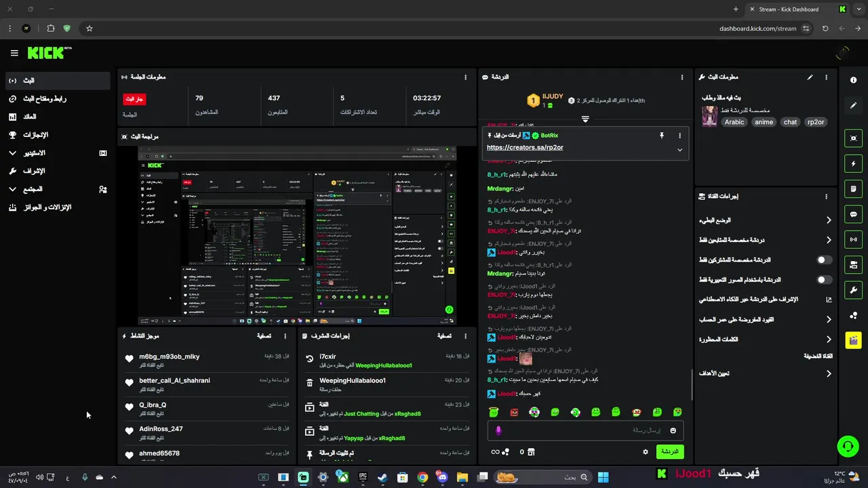Open three-dot menu on BotRix pinned message
Viewport: 868px width, 488px height.
pyautogui.click(x=679, y=136)
